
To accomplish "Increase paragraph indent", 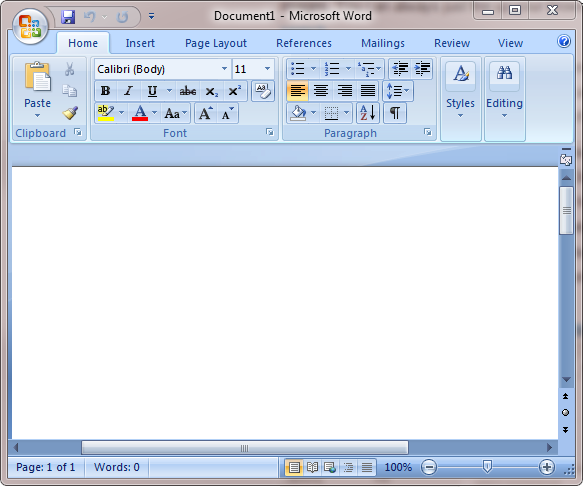I will tap(422, 69).
